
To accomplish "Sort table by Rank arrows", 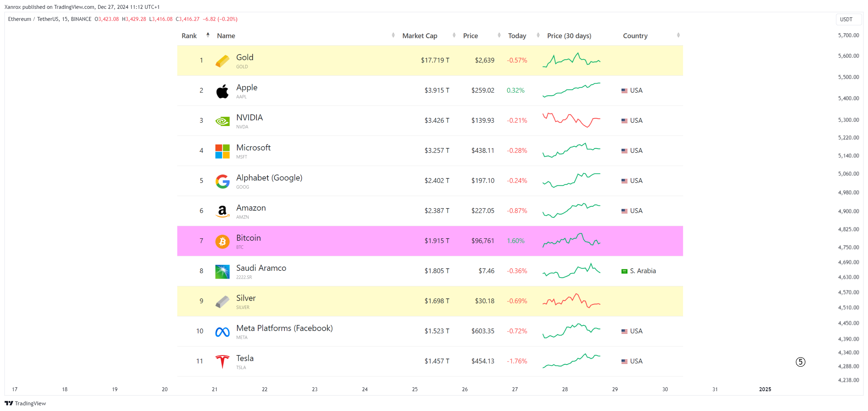I will [x=208, y=35].
